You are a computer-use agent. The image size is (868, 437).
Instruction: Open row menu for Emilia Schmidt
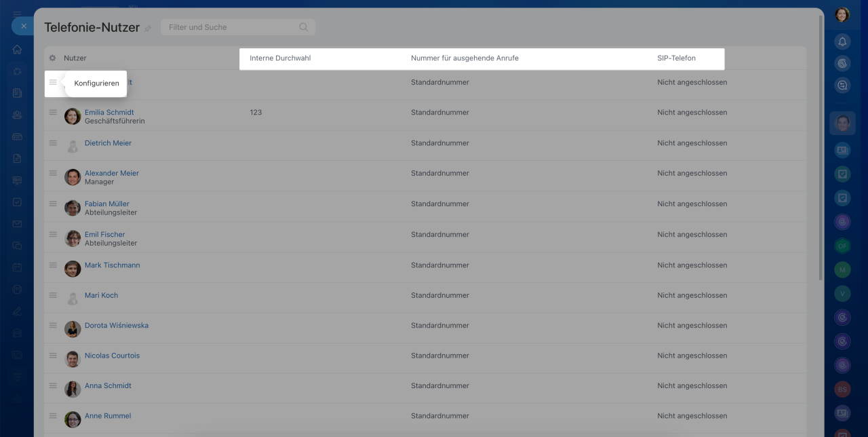[x=53, y=113]
